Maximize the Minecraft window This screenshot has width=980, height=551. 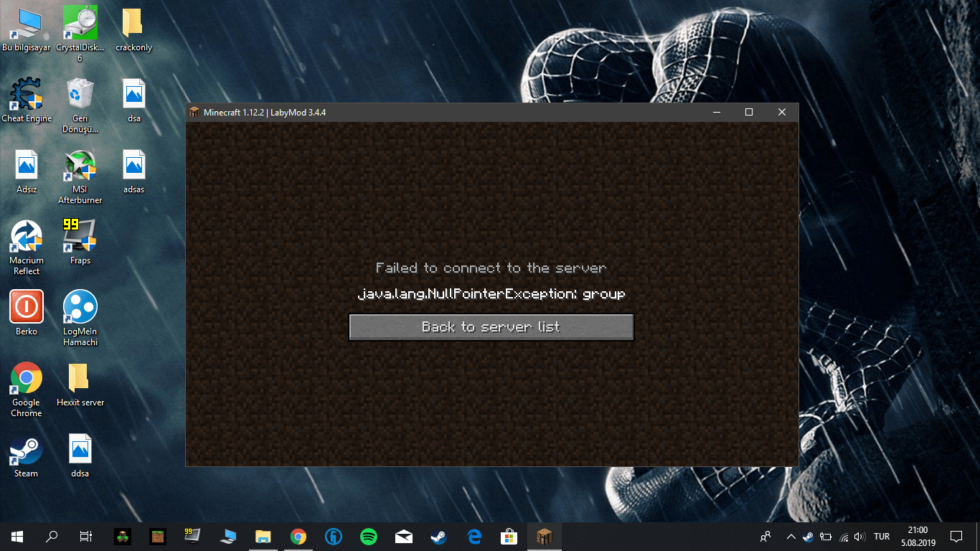click(749, 113)
